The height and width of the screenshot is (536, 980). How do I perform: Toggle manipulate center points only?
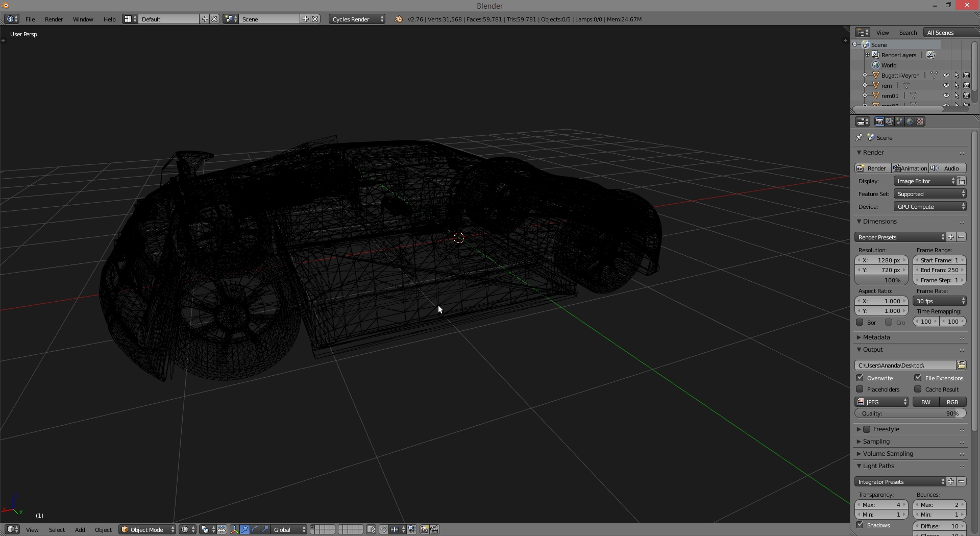coord(222,529)
